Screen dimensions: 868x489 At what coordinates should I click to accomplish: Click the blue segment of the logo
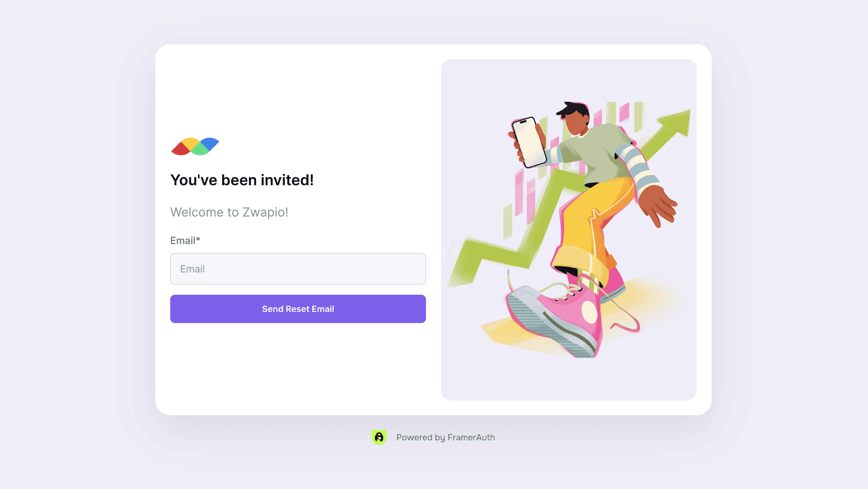click(210, 143)
